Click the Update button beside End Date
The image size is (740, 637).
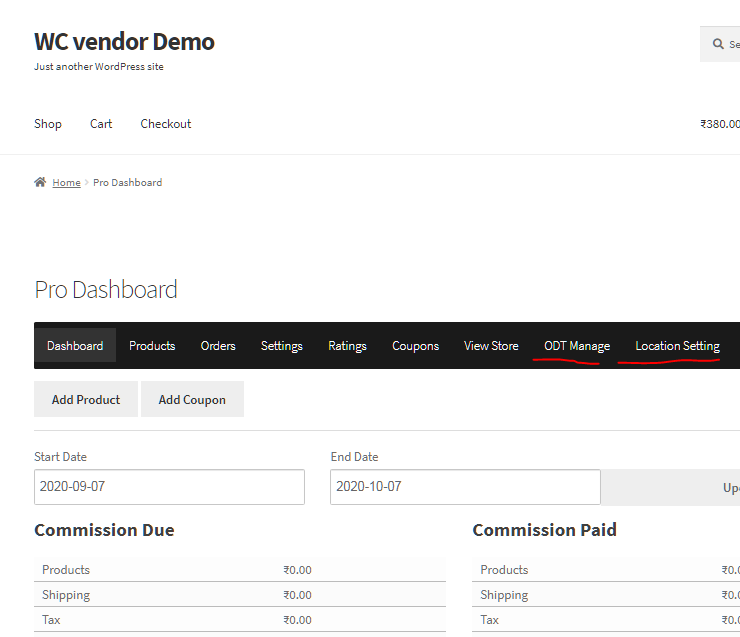click(x=671, y=487)
